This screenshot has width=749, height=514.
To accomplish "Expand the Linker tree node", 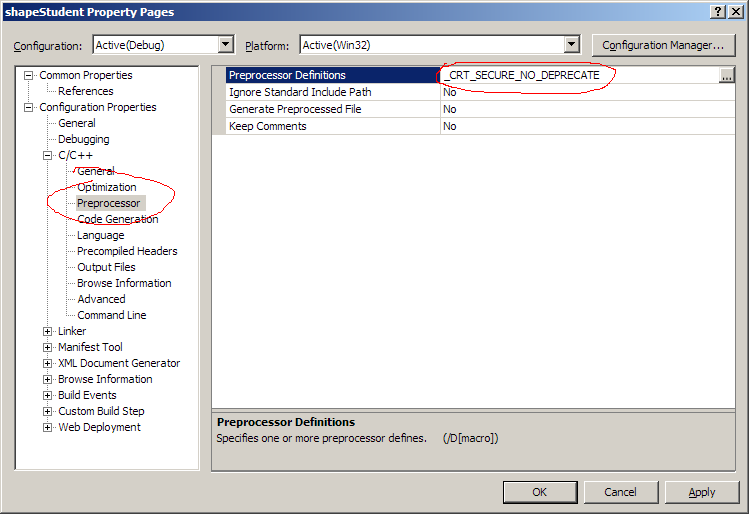I will 48,331.
